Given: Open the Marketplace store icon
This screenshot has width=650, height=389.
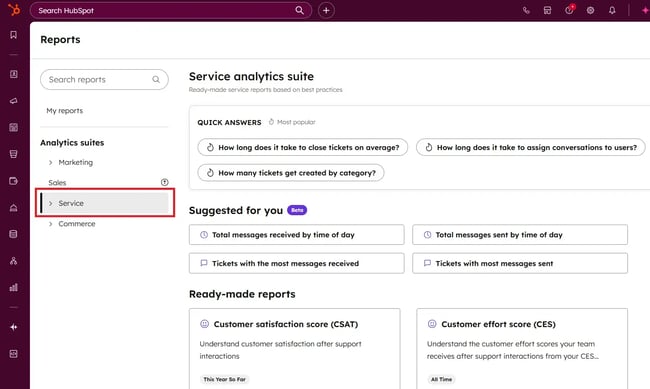Looking at the screenshot, I should (548, 10).
